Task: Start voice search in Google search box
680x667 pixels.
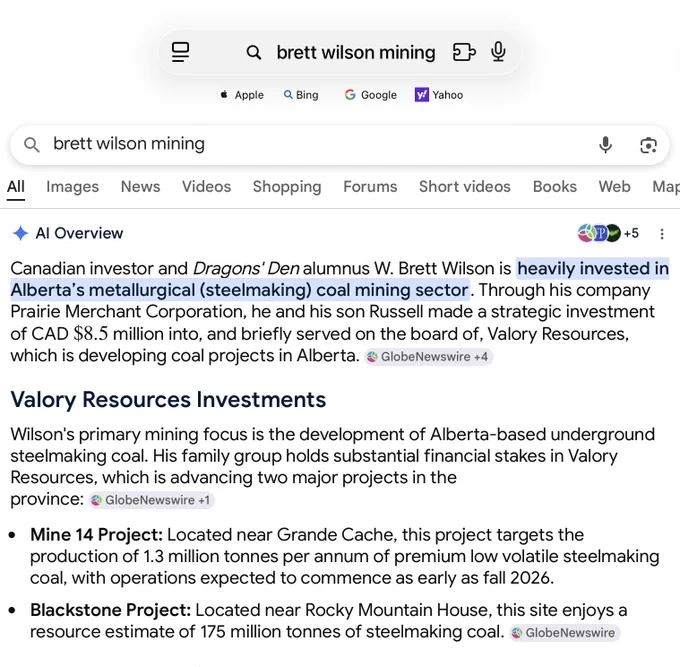Action: 605,145
